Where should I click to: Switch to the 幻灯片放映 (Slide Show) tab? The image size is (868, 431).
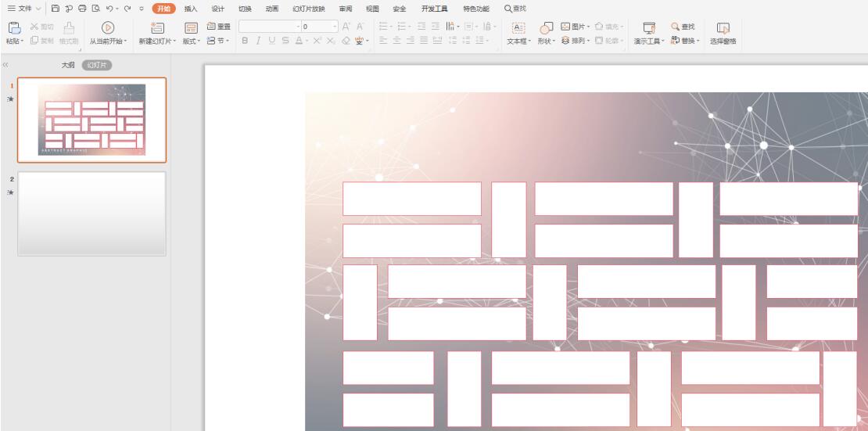pos(309,9)
